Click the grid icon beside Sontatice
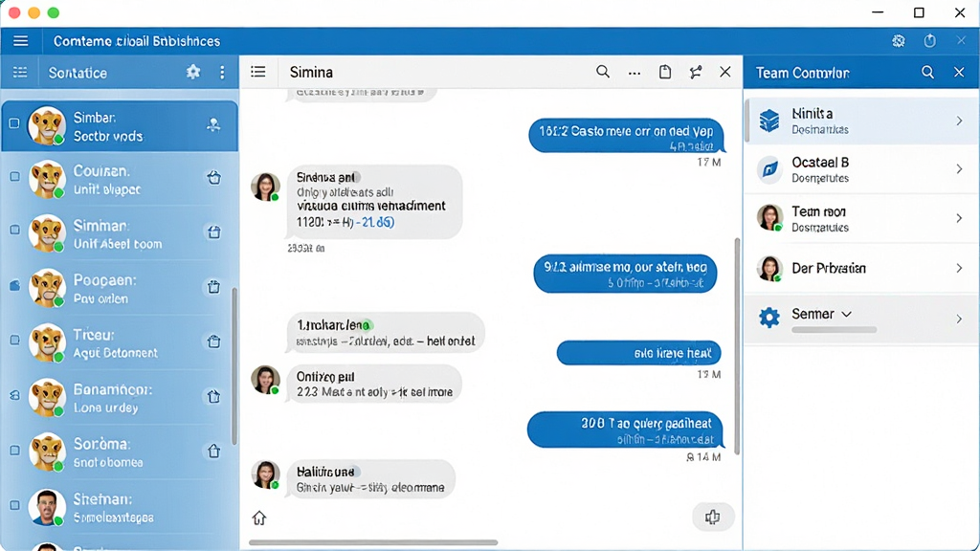 pos(20,73)
